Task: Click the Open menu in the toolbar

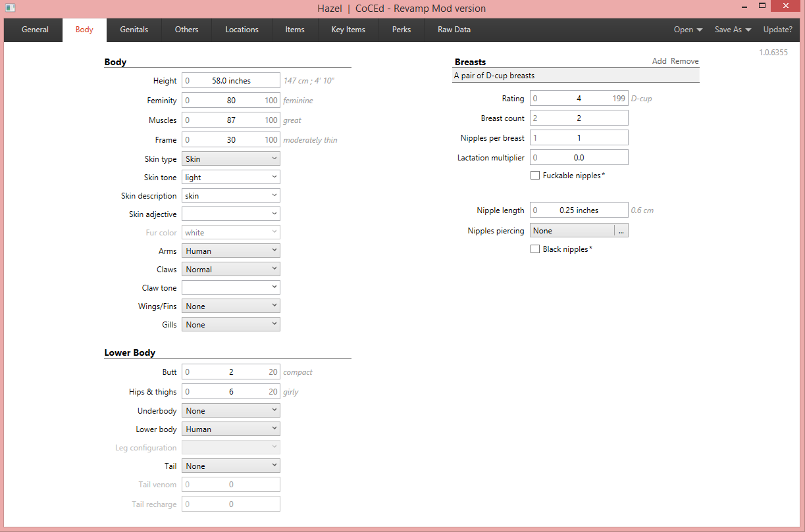Action: 688,30
